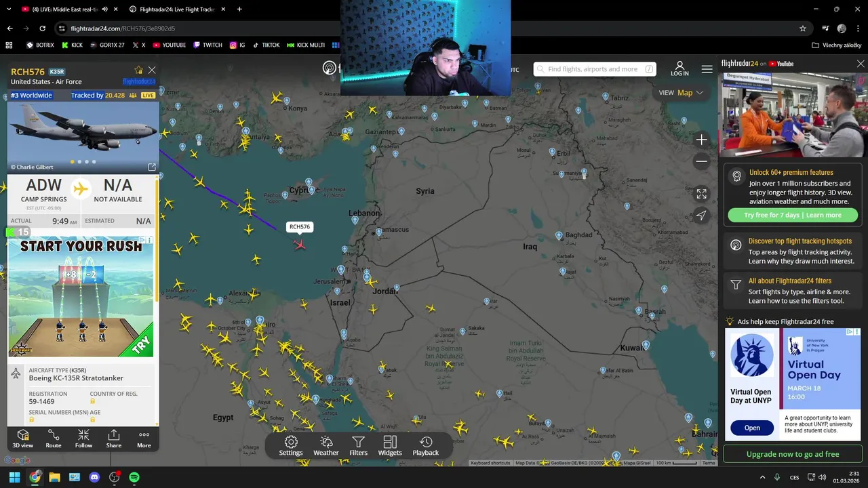This screenshot has width=868, height=488.
Task: Start Playback mode
Action: coord(426,446)
